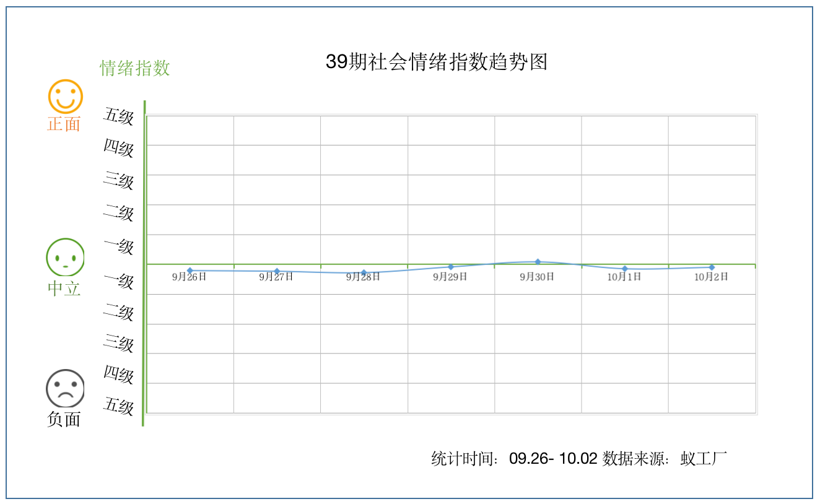
Task: Select the data point marker above 10月2日
Action: coord(712,267)
